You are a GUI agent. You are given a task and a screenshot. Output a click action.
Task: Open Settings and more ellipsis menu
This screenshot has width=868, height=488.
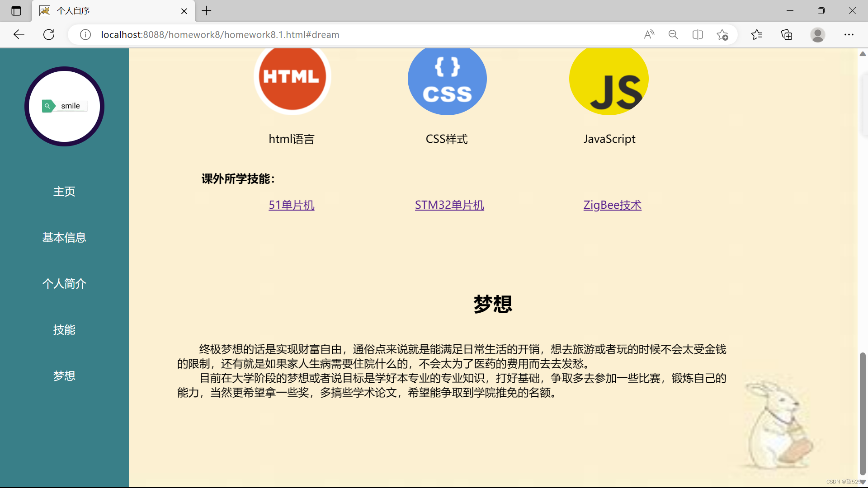tap(849, 34)
